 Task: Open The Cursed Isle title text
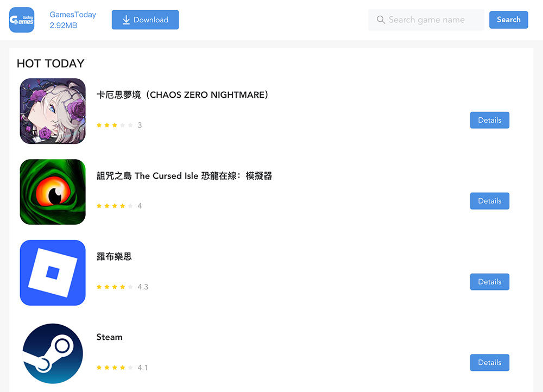pos(184,176)
